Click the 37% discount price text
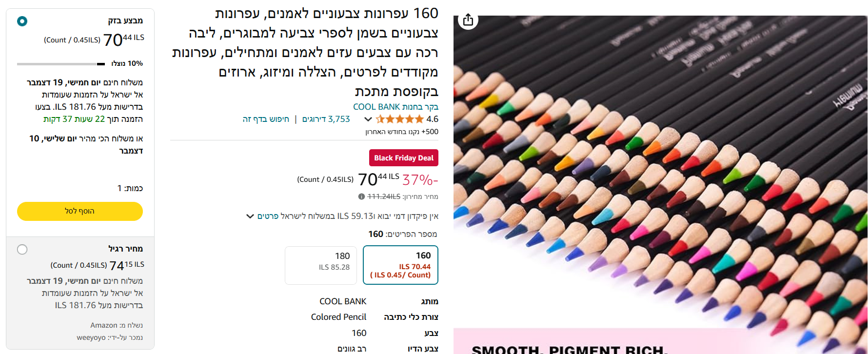868x354 pixels. [x=420, y=180]
